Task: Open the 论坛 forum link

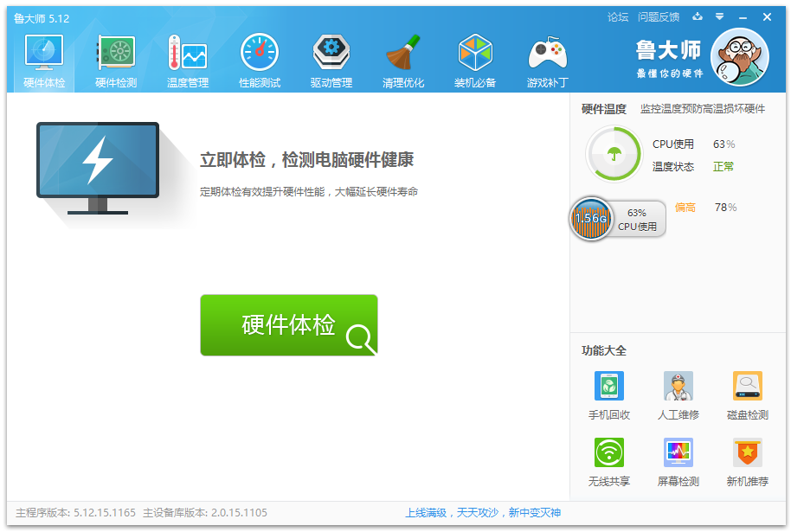Action: pos(617,17)
